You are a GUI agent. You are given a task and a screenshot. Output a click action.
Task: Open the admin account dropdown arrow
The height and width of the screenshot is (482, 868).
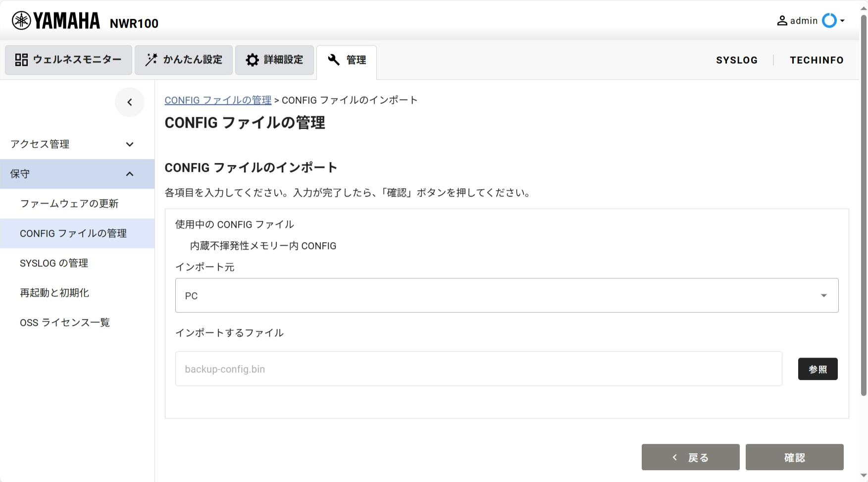point(842,21)
